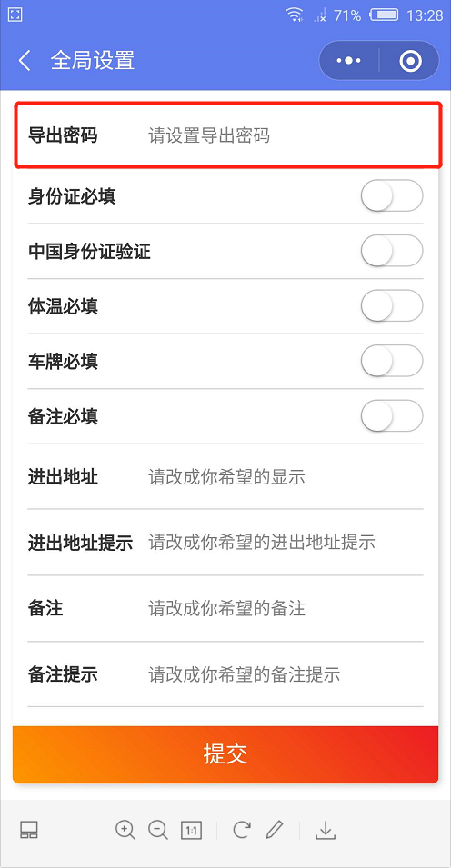Enable the 车牌必填 toggle
The width and height of the screenshot is (451, 868).
point(392,361)
